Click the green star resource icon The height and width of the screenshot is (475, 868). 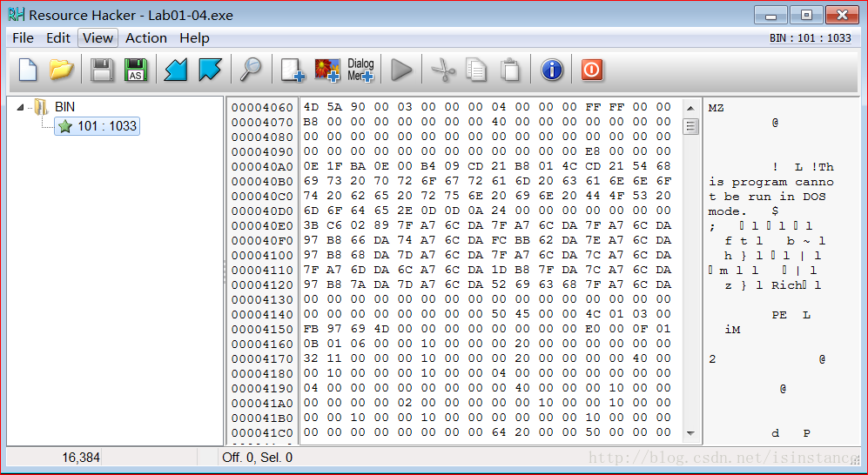click(x=65, y=127)
